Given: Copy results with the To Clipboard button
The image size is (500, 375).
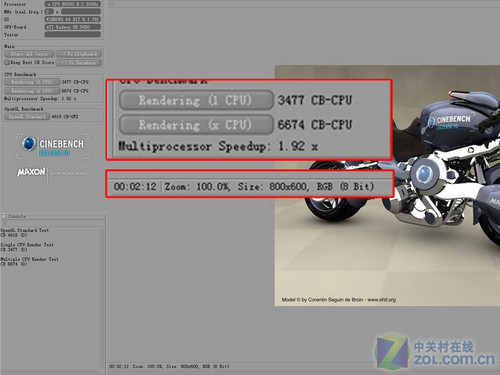Looking at the screenshot, I should point(79,54).
